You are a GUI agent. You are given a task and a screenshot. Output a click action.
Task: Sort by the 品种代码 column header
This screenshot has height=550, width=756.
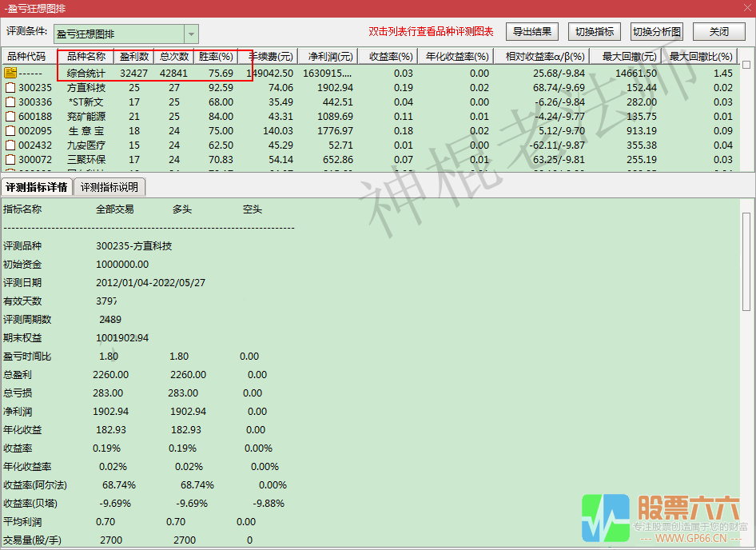coord(30,57)
